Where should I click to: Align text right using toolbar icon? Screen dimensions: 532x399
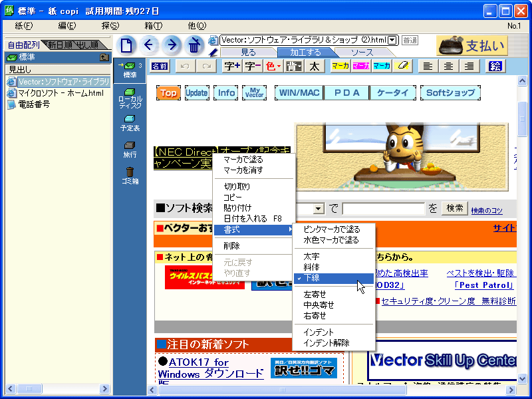point(469,66)
